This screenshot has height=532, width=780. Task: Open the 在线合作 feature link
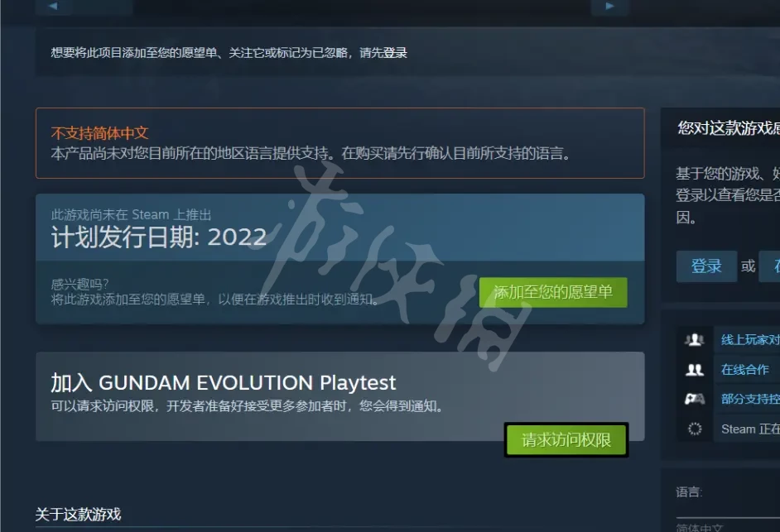coord(744,369)
